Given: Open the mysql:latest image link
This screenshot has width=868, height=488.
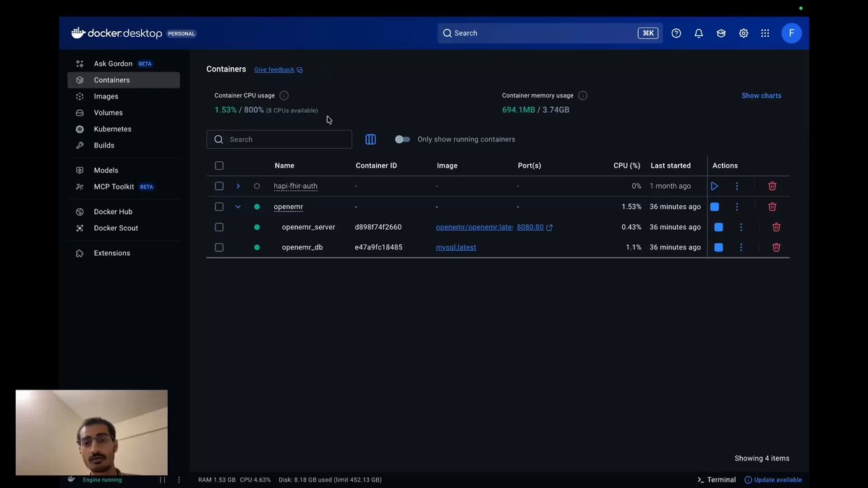Looking at the screenshot, I should point(456,247).
